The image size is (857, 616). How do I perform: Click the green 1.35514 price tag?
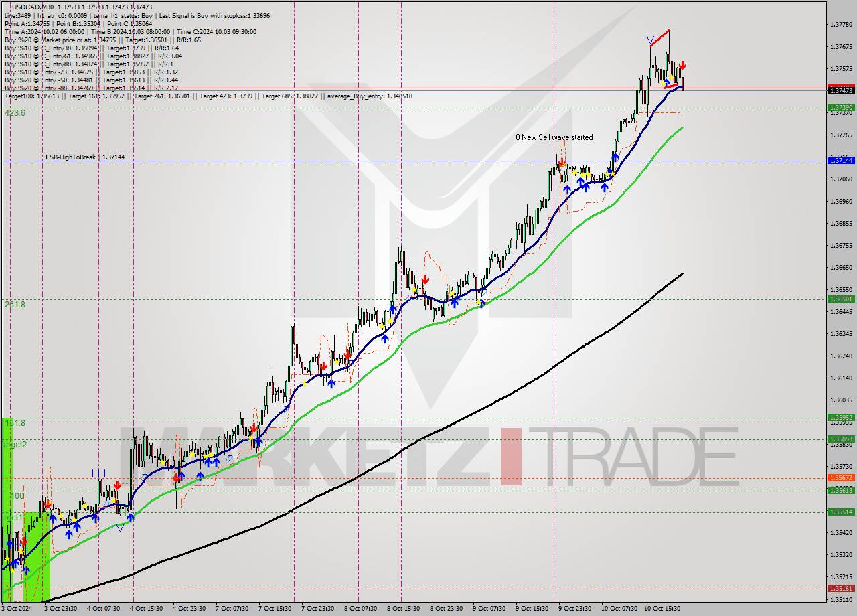(x=841, y=512)
